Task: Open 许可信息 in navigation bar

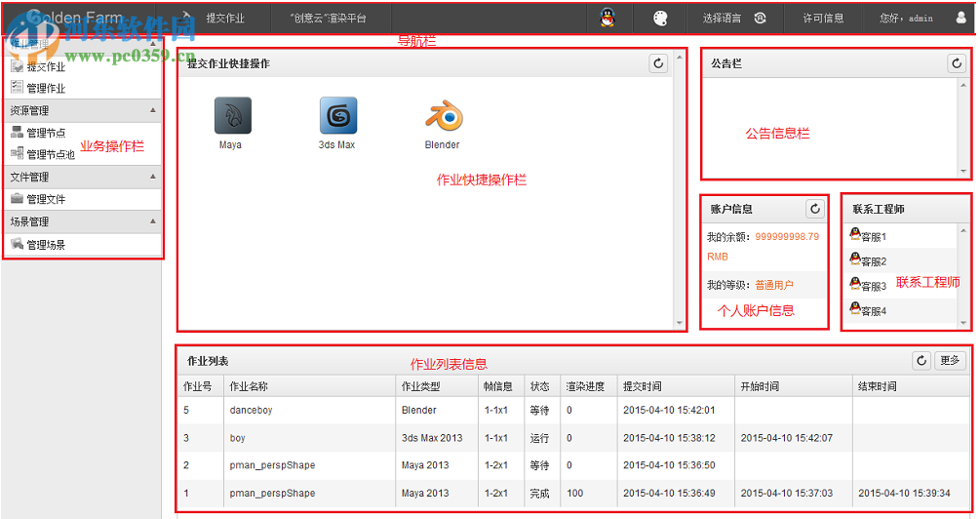Action: (x=823, y=19)
